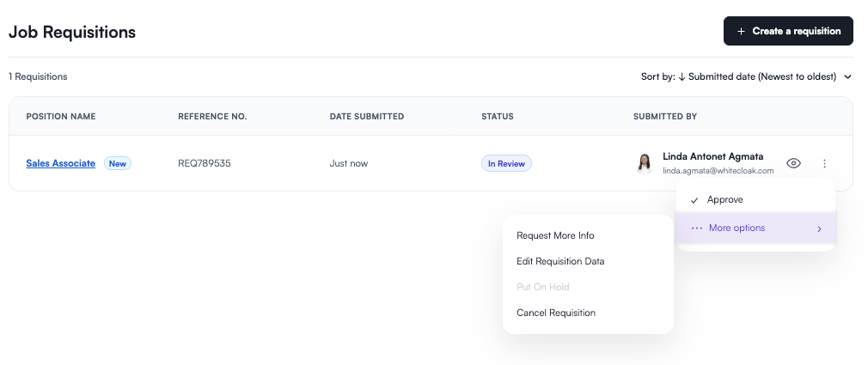Image resolution: width=868 pixels, height=365 pixels.
Task: Click the Date Submitted column header
Action: 366,116
